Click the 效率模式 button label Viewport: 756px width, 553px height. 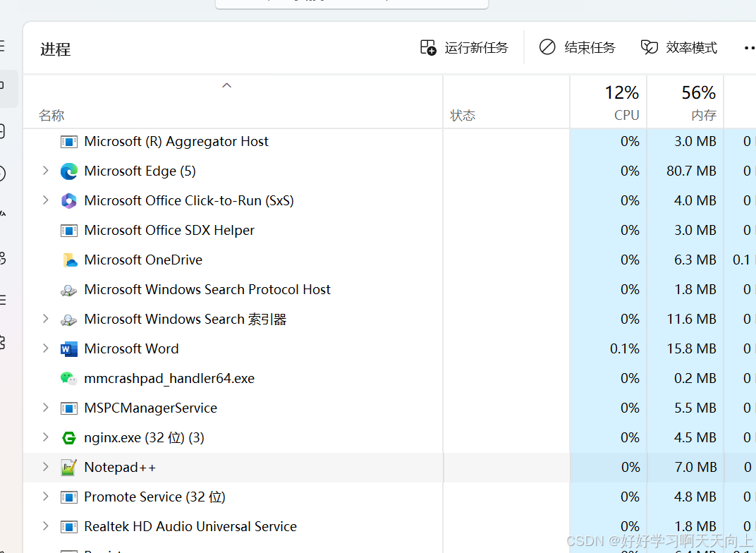pos(691,47)
